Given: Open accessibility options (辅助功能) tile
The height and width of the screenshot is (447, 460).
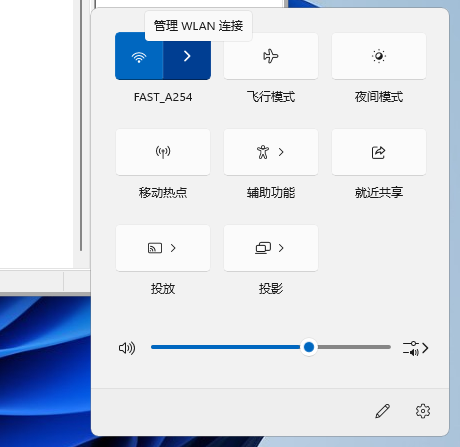Looking at the screenshot, I should [271, 152].
